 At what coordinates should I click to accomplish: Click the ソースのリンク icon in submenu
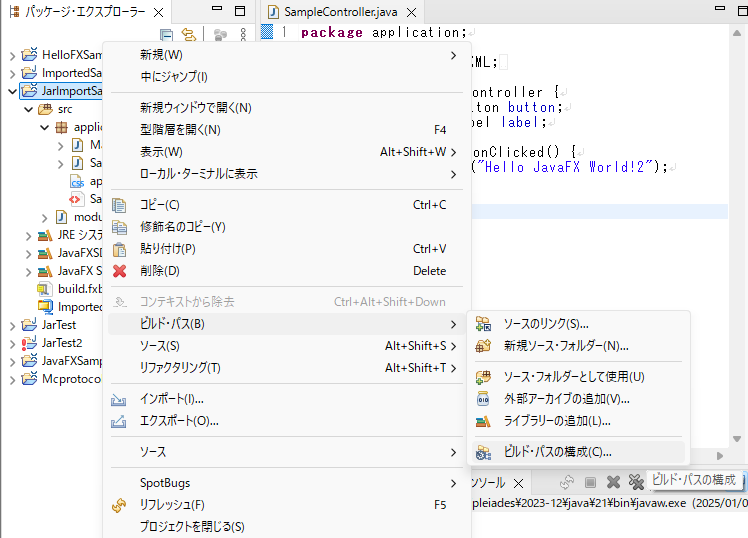pos(483,324)
